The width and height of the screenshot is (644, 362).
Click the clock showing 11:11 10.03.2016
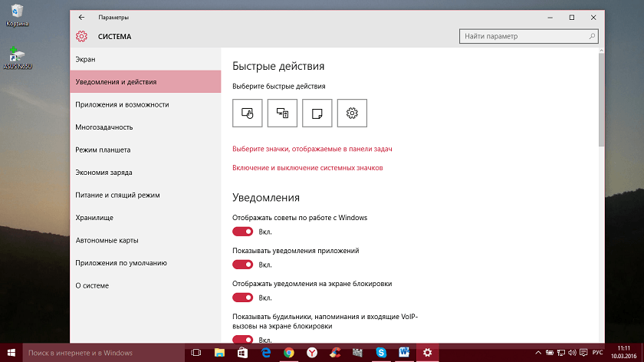(623, 353)
